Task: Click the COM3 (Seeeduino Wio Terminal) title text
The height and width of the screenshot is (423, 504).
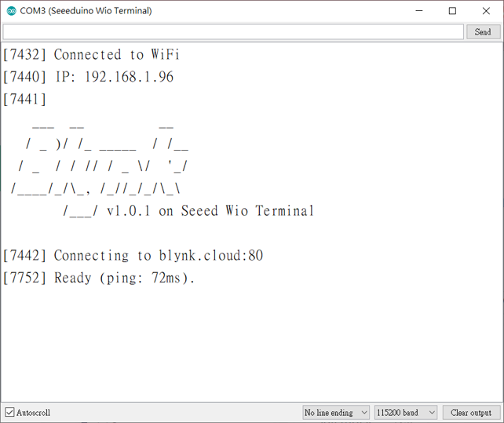Action: (86, 11)
